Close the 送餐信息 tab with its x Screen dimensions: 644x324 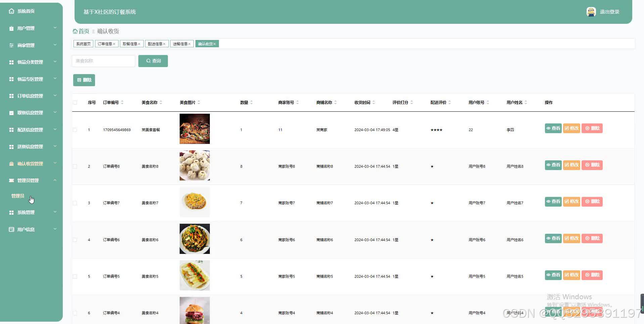point(189,44)
